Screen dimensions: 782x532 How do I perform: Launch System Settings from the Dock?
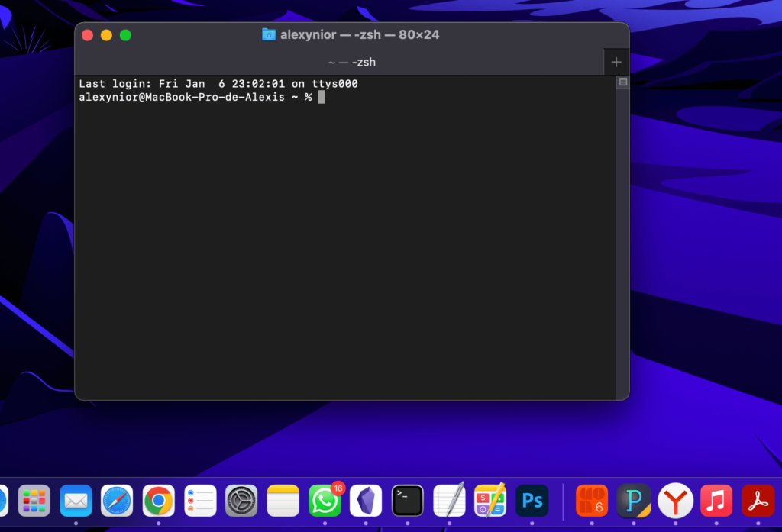(x=241, y=501)
